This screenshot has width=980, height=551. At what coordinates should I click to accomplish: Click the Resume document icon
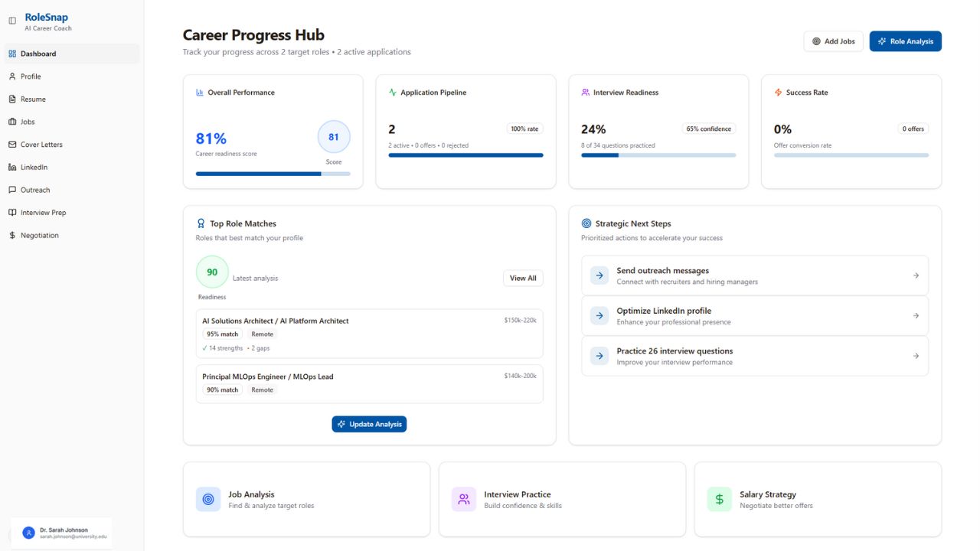(x=12, y=99)
